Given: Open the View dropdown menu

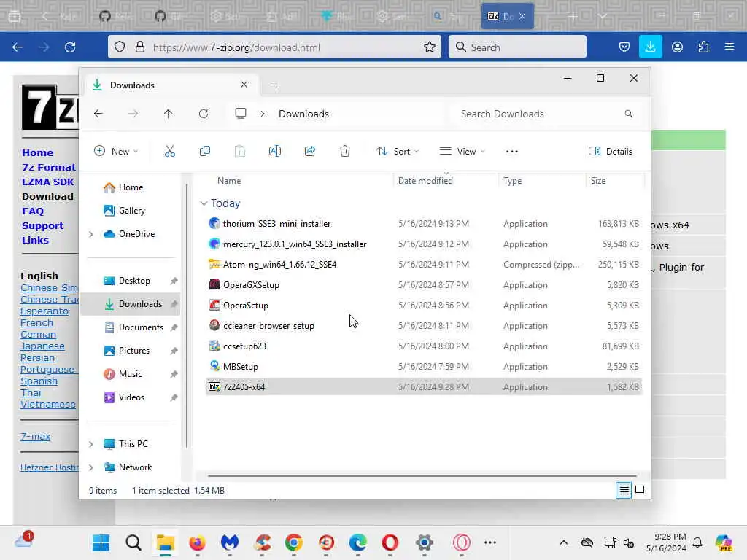Looking at the screenshot, I should pos(462,152).
